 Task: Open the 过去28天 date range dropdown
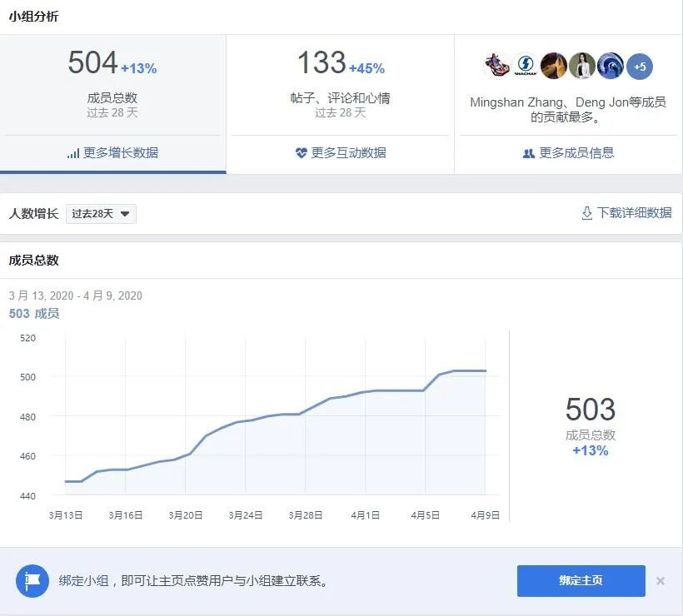[x=100, y=213]
